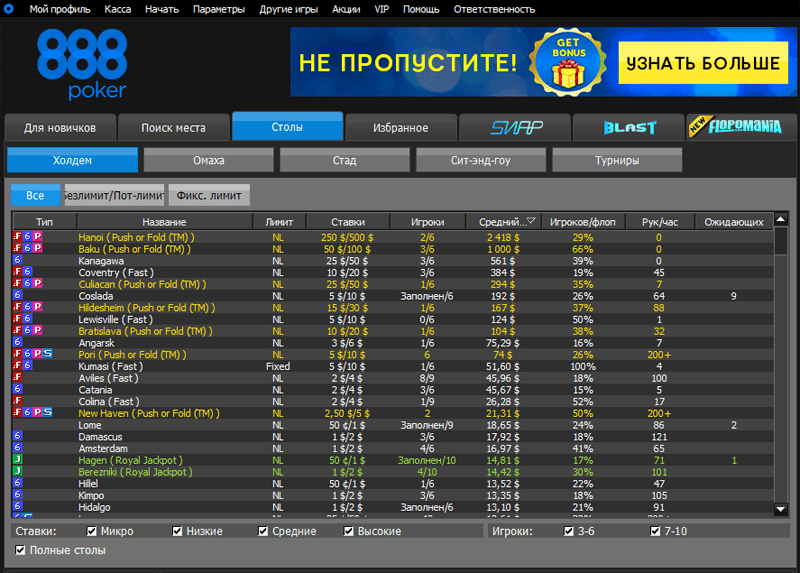Click the S icon in New Haven row
Screen dimensions: 800x573
(47, 412)
